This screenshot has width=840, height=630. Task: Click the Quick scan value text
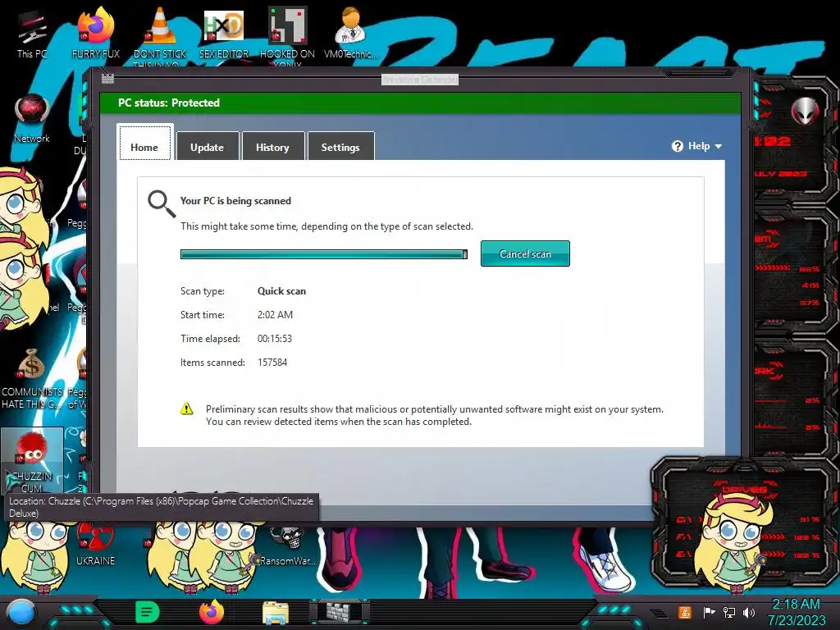(x=282, y=291)
